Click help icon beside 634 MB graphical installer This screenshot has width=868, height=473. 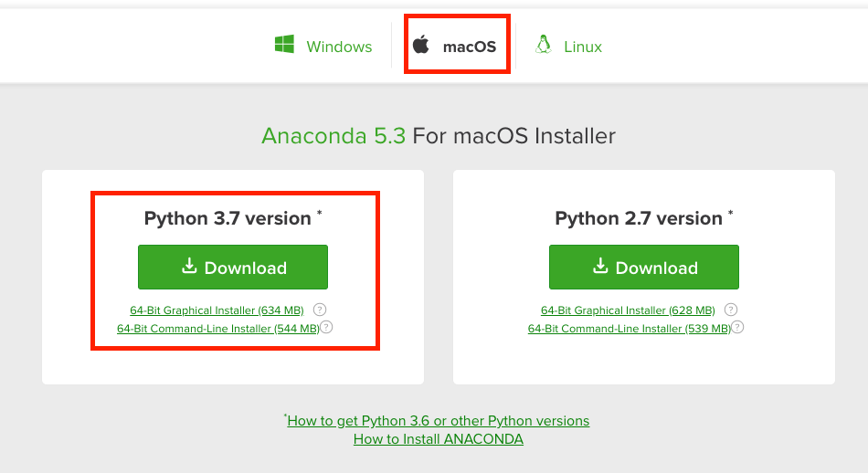320,310
